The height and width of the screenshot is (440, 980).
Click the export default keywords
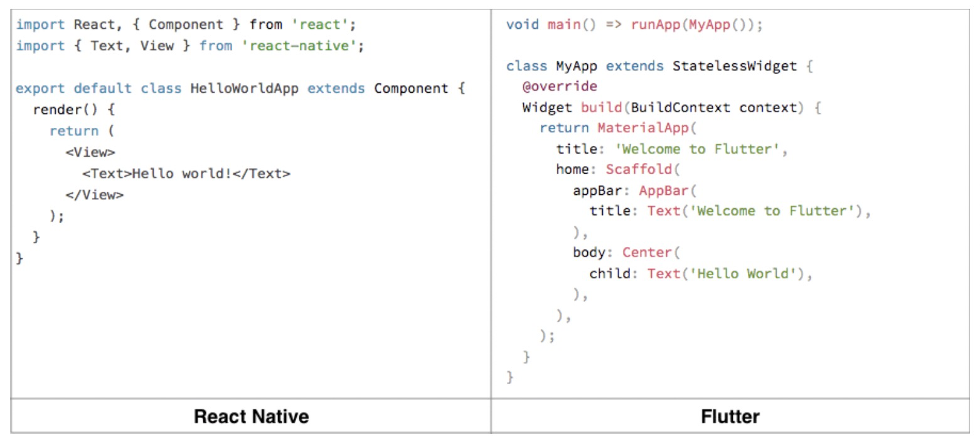click(74, 88)
